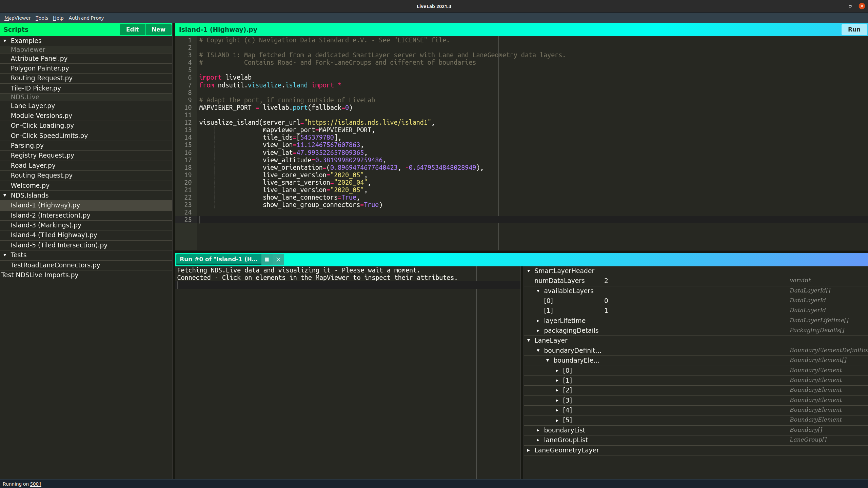Open Module Versions.py script
The image size is (868, 488).
click(86, 116)
